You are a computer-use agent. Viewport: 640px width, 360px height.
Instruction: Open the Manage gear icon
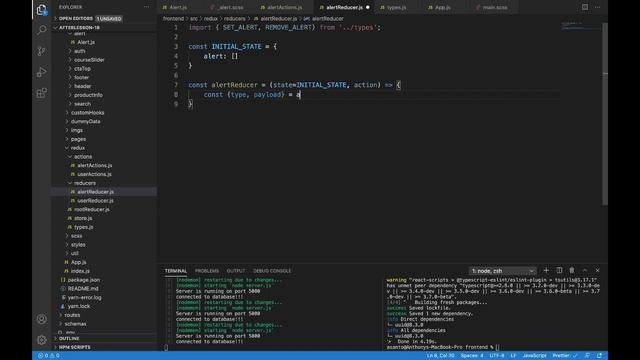[x=41, y=340]
